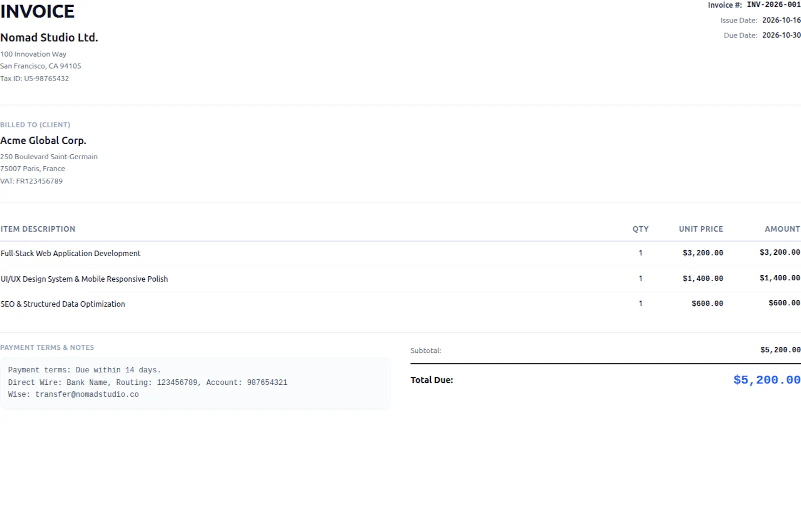Click the ITEM DESCRIPTION column header
This screenshot has height=532, width=801.
coord(38,229)
